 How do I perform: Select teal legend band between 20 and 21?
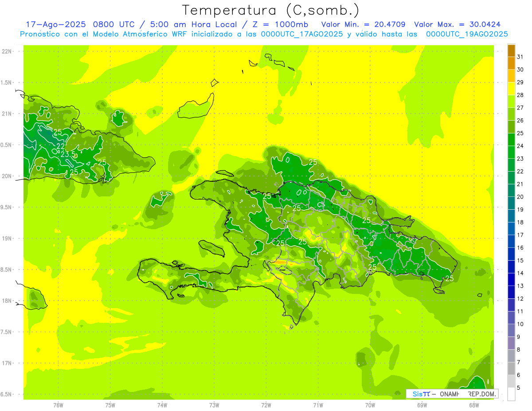511,190
